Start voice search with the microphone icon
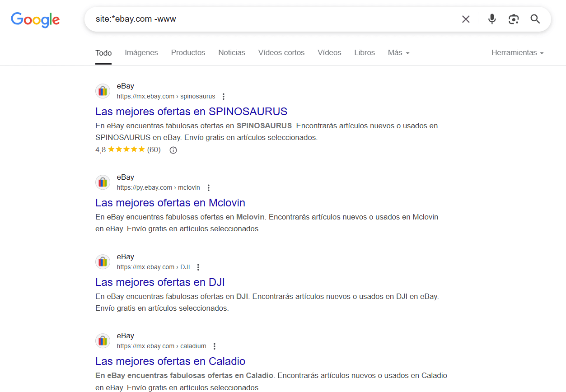566x392 pixels. 492,19
